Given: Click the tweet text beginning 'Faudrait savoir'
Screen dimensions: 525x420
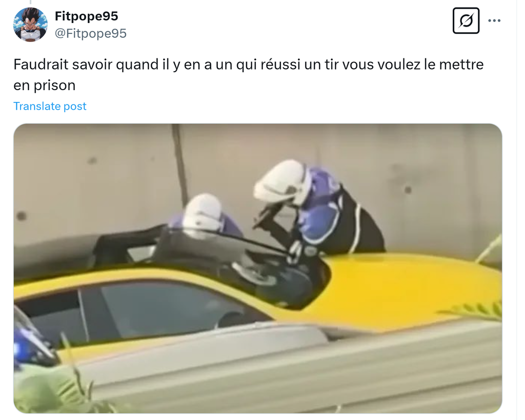Looking at the screenshot, I should (x=249, y=75).
